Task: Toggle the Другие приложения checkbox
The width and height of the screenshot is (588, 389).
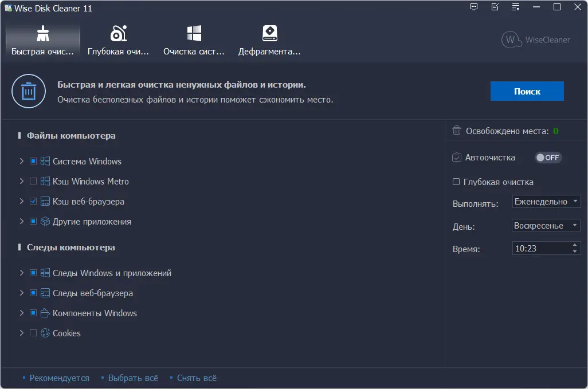Action: 33,222
